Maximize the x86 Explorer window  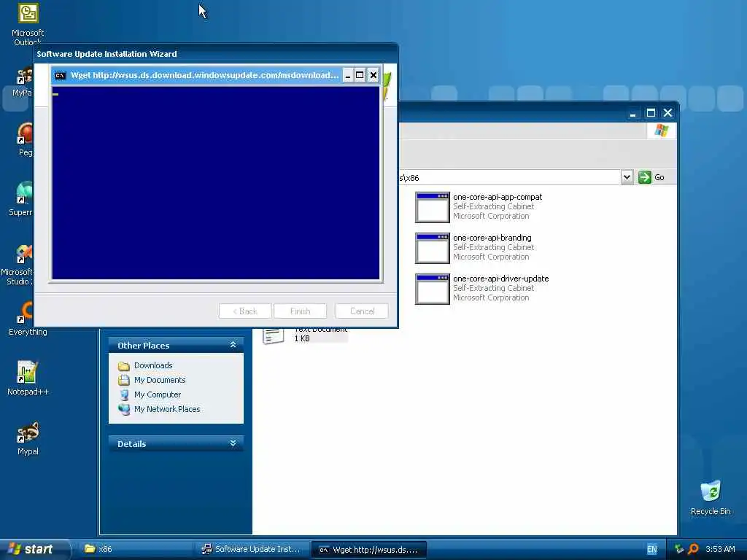click(650, 113)
